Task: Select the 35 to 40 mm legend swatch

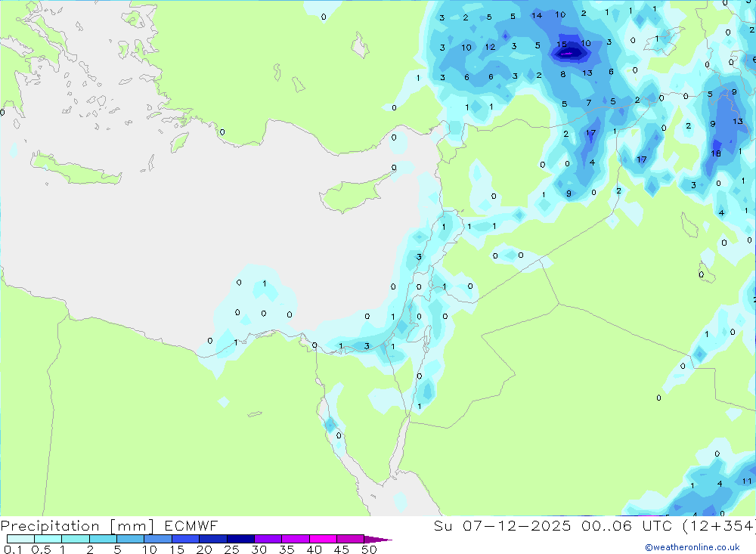Action: tap(296, 539)
